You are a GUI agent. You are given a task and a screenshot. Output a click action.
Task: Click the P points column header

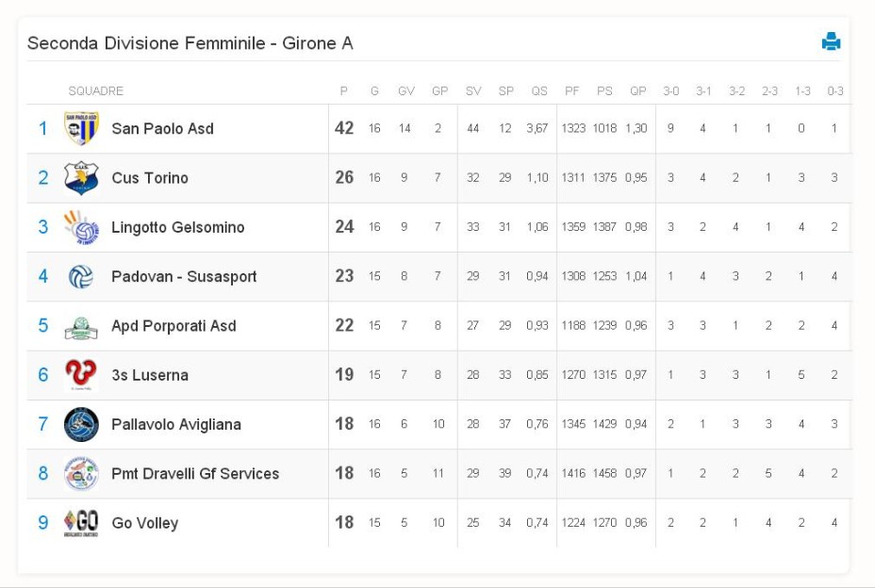(344, 91)
